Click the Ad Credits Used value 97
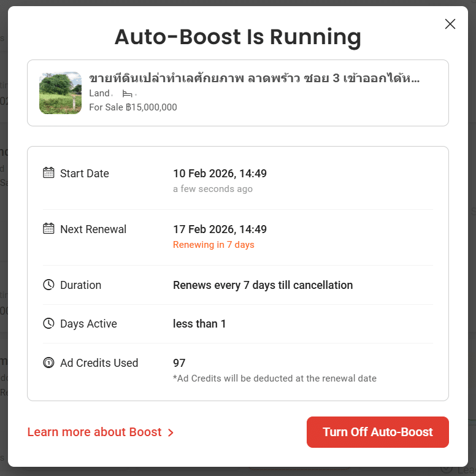 (179, 363)
